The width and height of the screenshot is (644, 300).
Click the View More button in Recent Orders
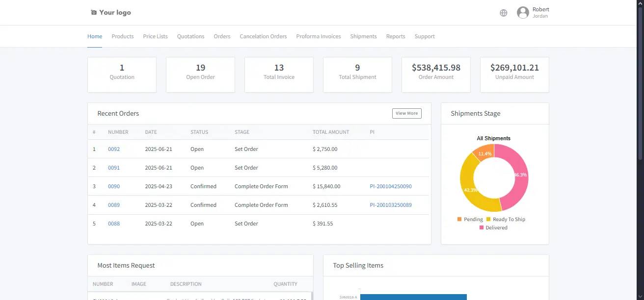pyautogui.click(x=406, y=113)
